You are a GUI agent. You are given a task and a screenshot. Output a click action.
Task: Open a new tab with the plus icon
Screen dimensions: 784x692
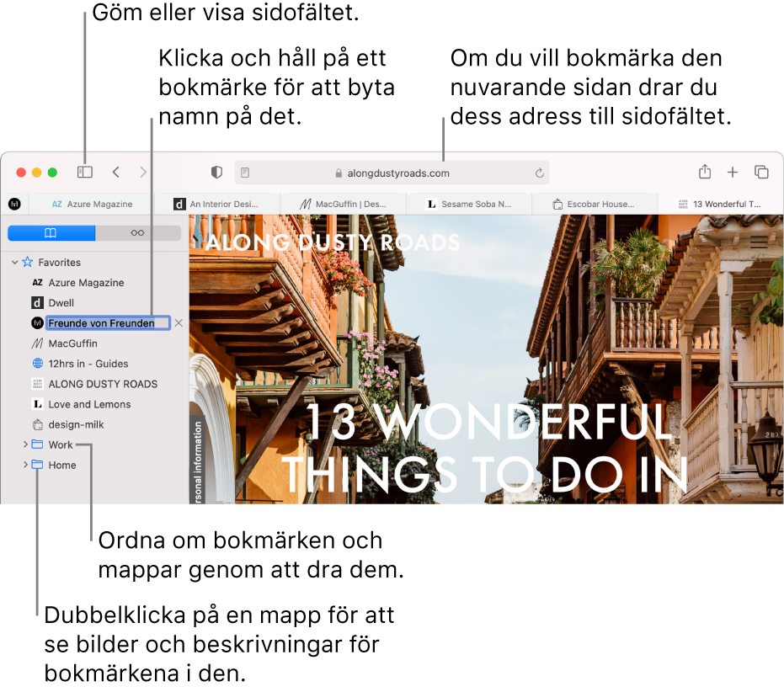732,172
